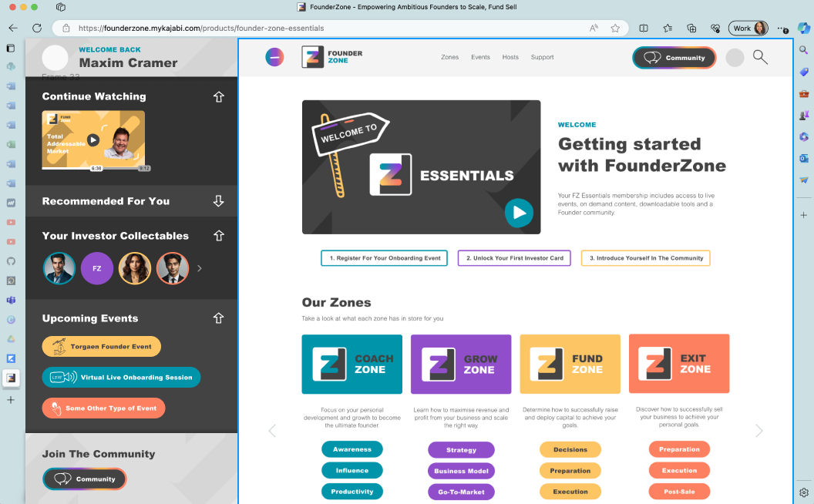Click the gradient circle menu icon
814x504 pixels.
274,57
